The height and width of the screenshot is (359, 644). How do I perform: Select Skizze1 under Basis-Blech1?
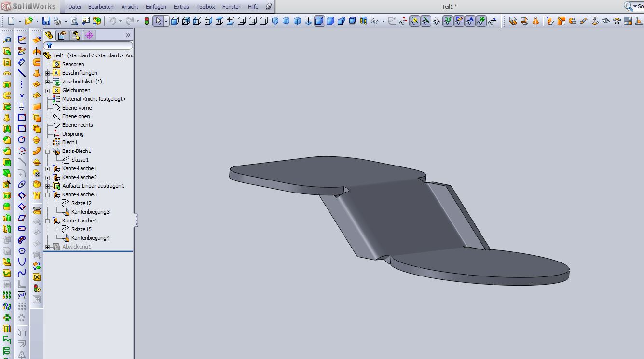tap(80, 160)
